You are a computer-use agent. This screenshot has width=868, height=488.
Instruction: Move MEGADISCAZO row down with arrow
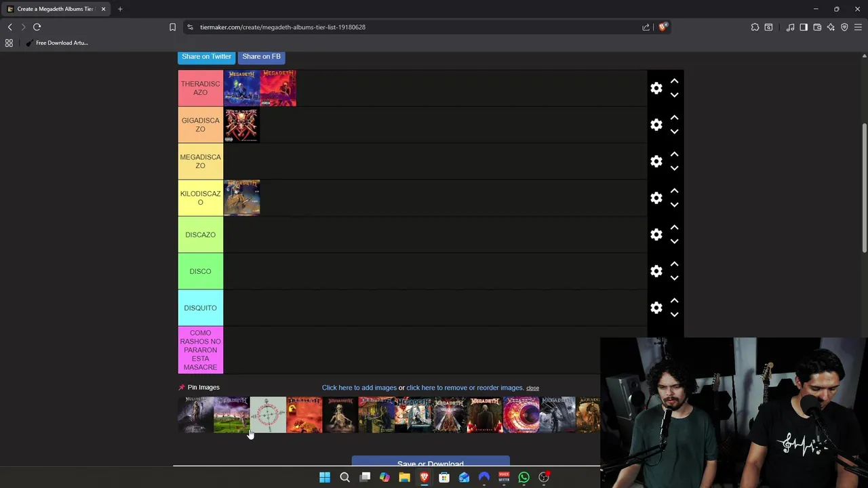[x=674, y=169]
